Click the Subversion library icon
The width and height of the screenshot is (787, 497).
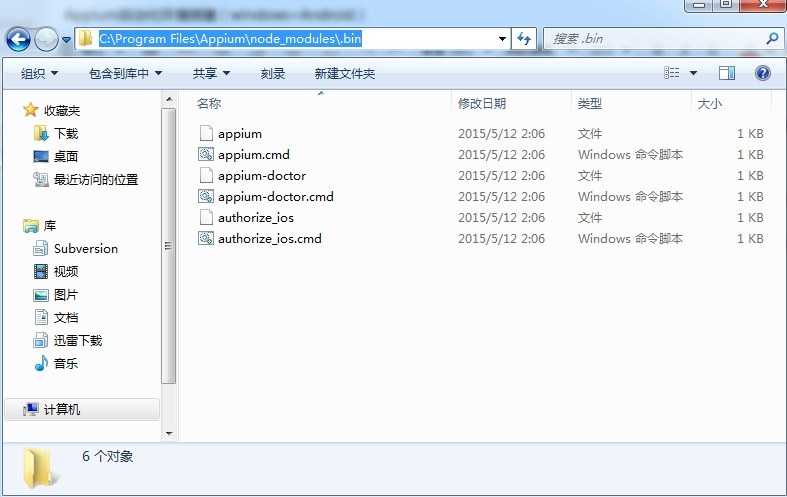click(41, 248)
